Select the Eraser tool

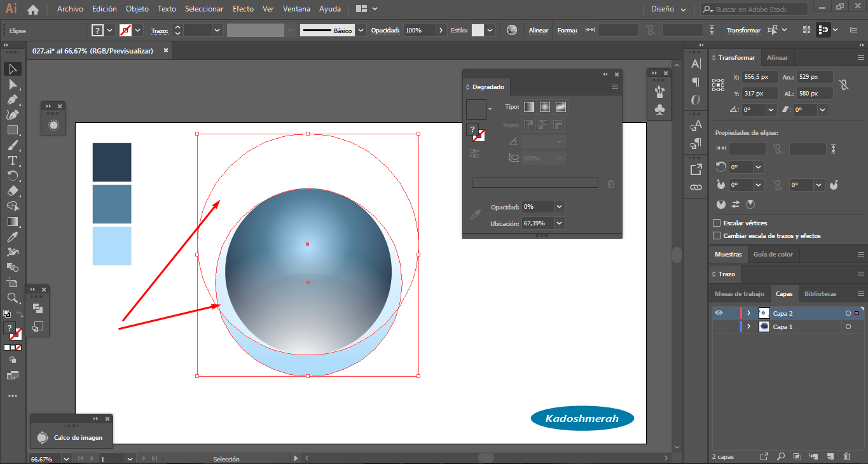point(12,191)
